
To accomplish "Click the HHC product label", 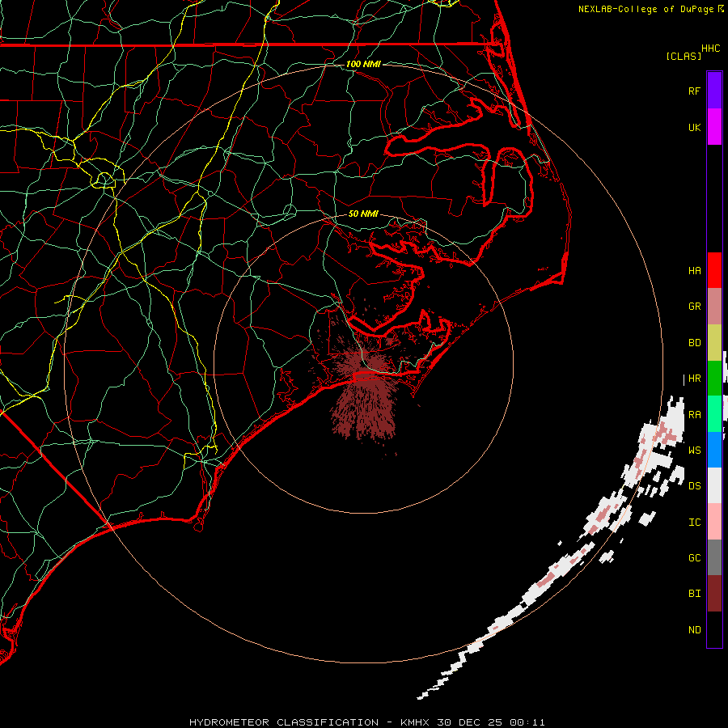I will 711,49.
